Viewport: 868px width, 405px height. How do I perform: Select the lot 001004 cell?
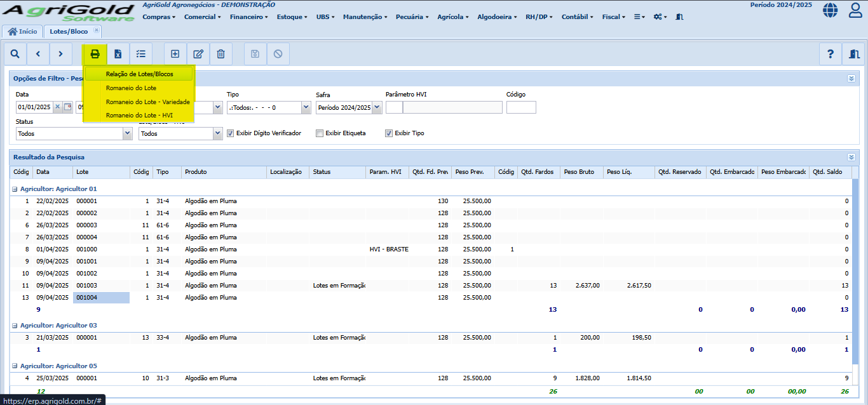[x=101, y=298]
